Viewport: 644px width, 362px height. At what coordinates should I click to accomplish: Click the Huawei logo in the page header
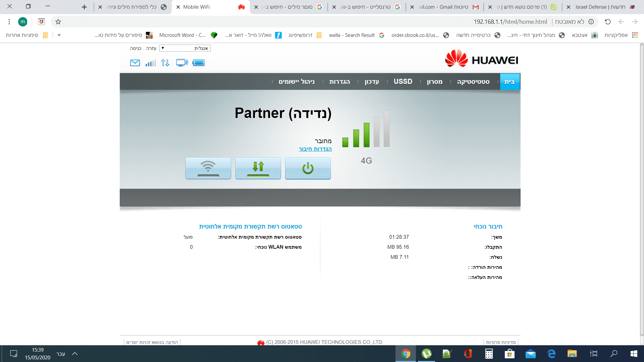(x=481, y=59)
